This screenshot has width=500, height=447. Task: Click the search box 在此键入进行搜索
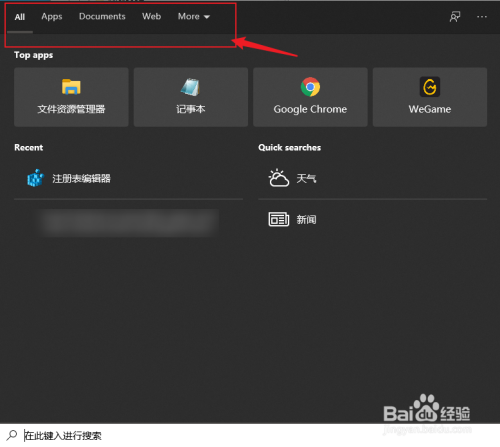pyautogui.click(x=250, y=435)
